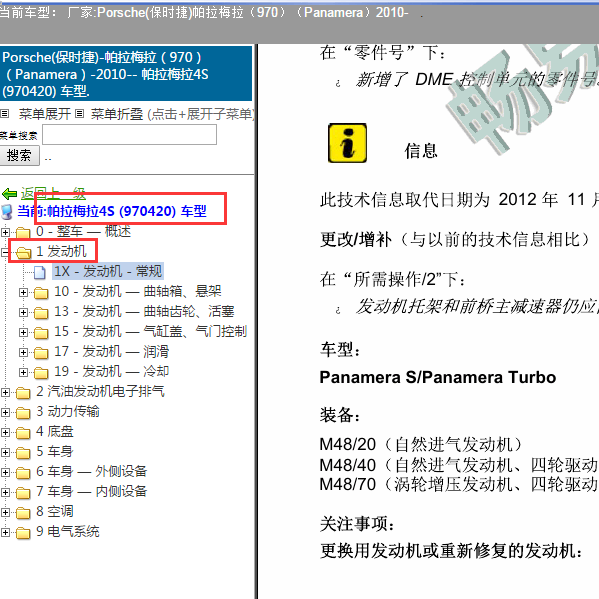Screen dimensions: 599x599
Task: Expand 6 车身 — 外侧设备 node
Action: point(5,472)
